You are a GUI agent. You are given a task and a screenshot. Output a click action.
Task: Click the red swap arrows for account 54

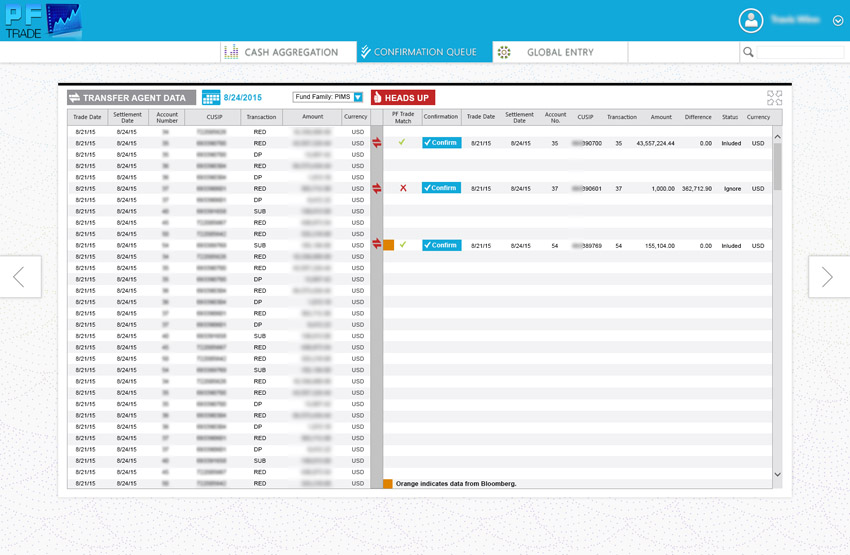coord(377,245)
